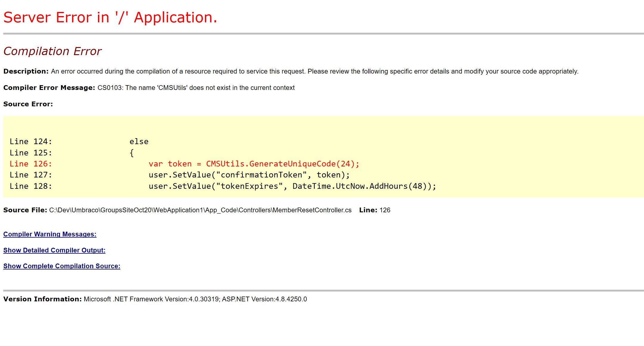Click the Compilation Error subheading
The height and width of the screenshot is (346, 644).
tap(52, 51)
